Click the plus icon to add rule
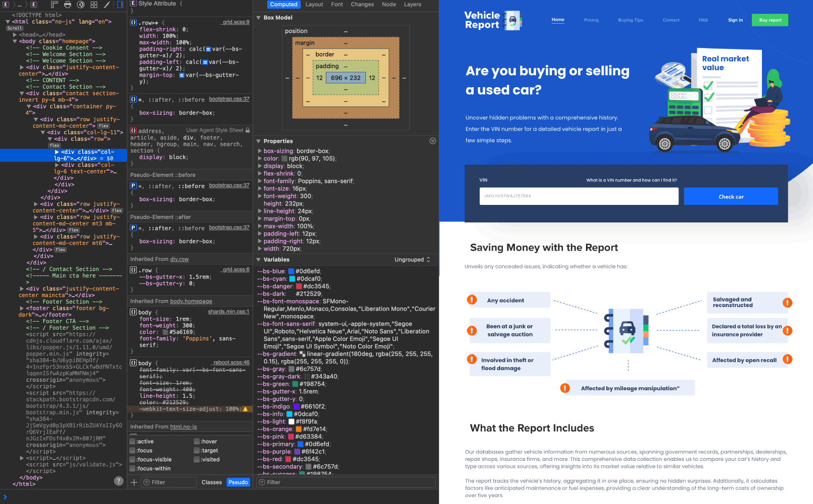This screenshot has width=813, height=504. coord(134,482)
